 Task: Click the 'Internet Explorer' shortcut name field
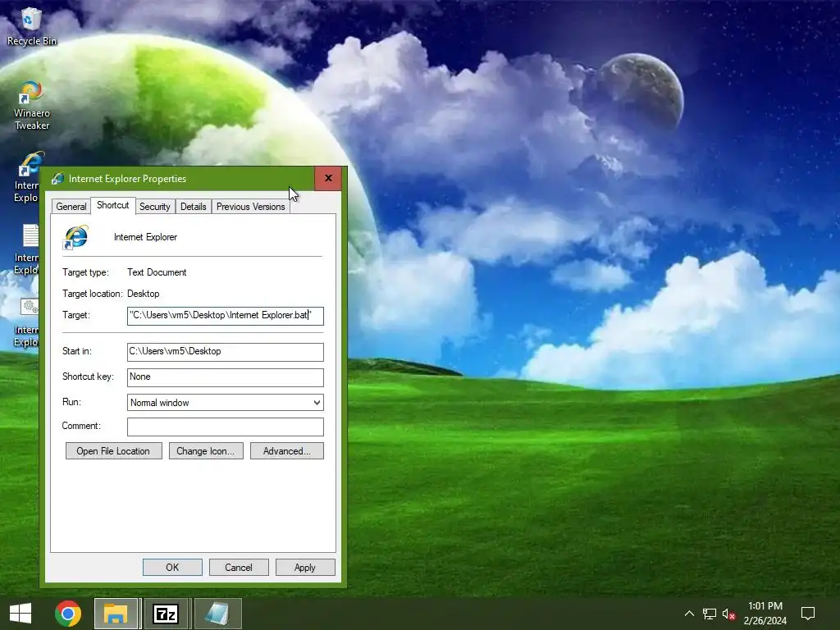tap(146, 237)
